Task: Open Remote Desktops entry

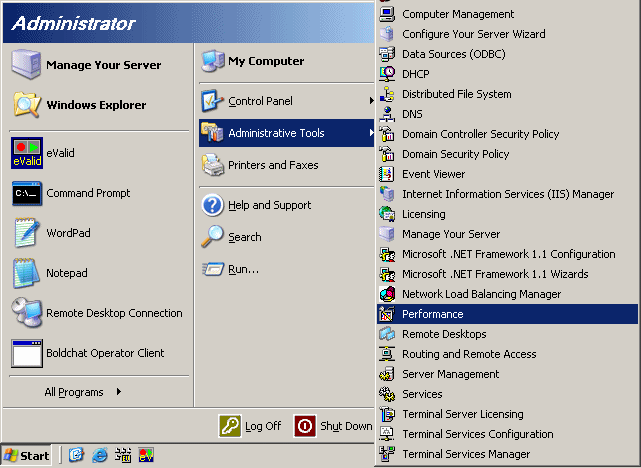Action: click(507, 334)
